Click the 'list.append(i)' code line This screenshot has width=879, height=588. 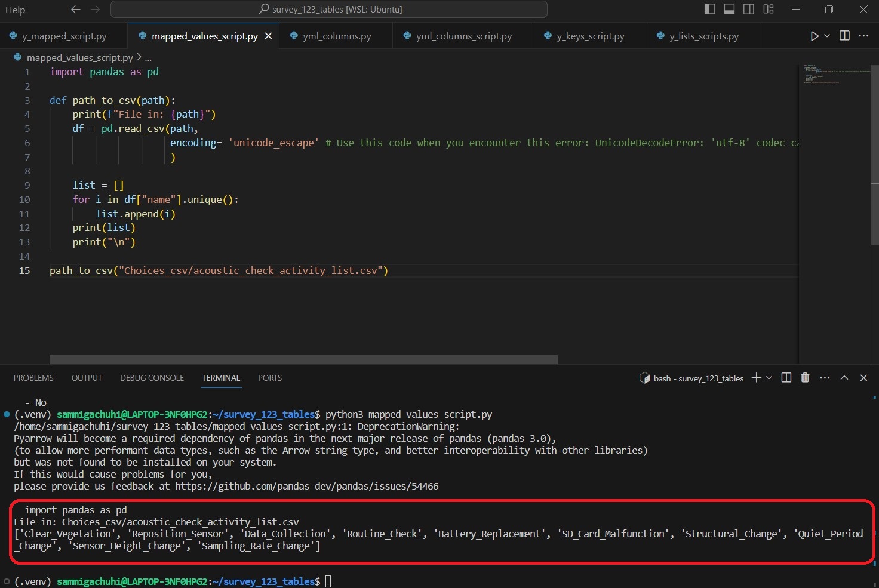point(136,214)
